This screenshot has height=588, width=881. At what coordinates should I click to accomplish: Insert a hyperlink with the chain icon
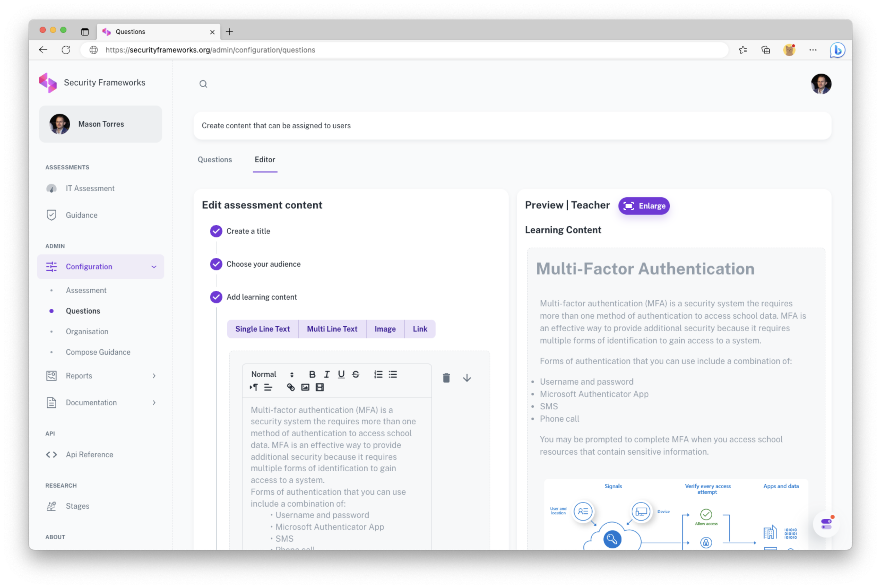[291, 387]
